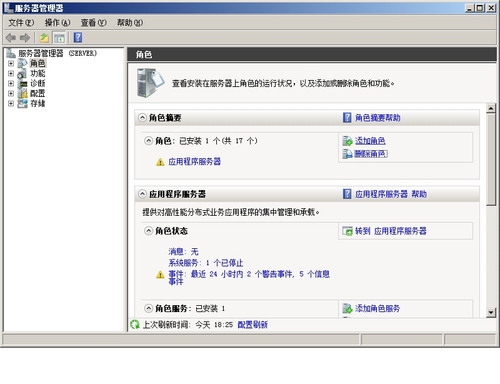
Task: Click the 配置刷新 link
Action: click(x=252, y=325)
